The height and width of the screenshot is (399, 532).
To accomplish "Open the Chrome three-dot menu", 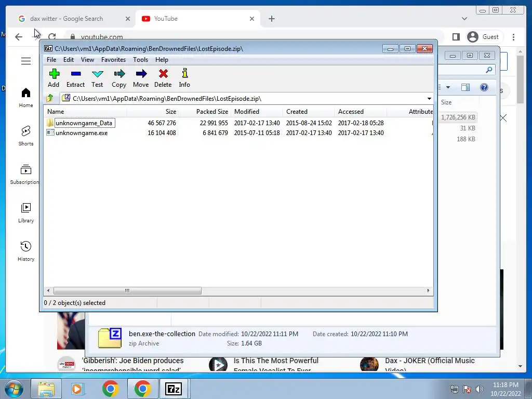I will (x=514, y=37).
